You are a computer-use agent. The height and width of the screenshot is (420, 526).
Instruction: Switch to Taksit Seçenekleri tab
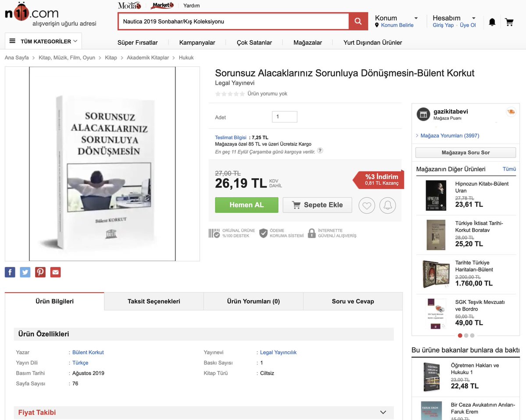pos(154,301)
